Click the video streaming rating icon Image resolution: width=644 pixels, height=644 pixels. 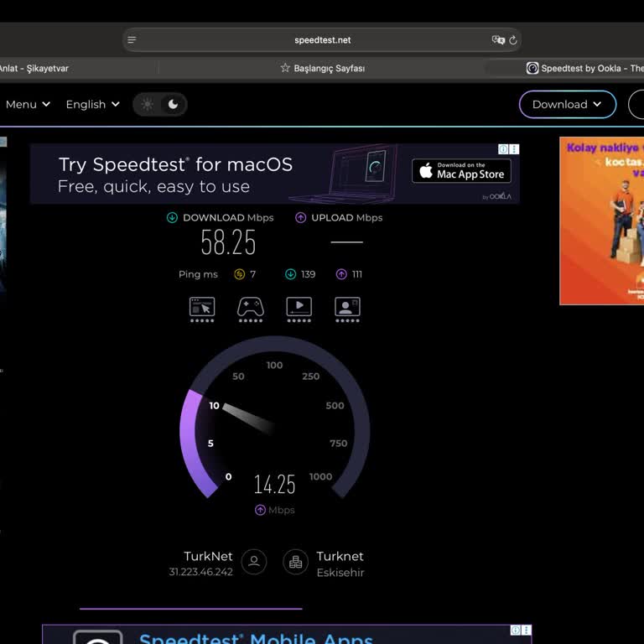[x=299, y=309]
